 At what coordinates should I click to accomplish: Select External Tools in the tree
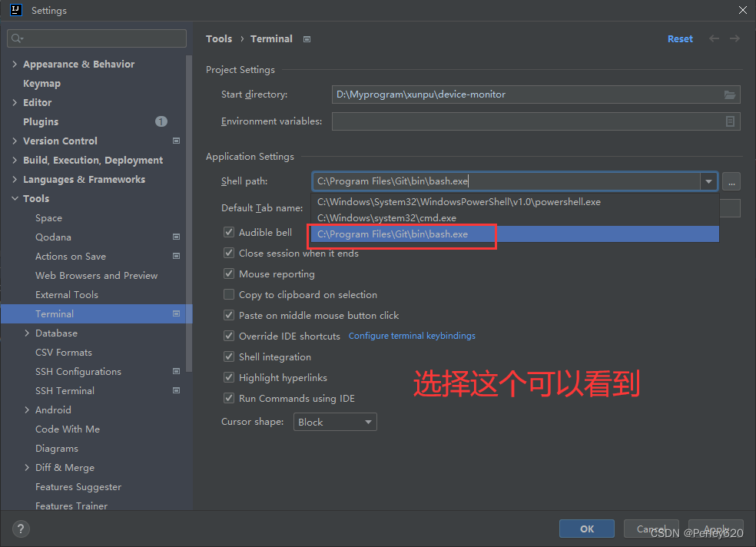click(67, 294)
